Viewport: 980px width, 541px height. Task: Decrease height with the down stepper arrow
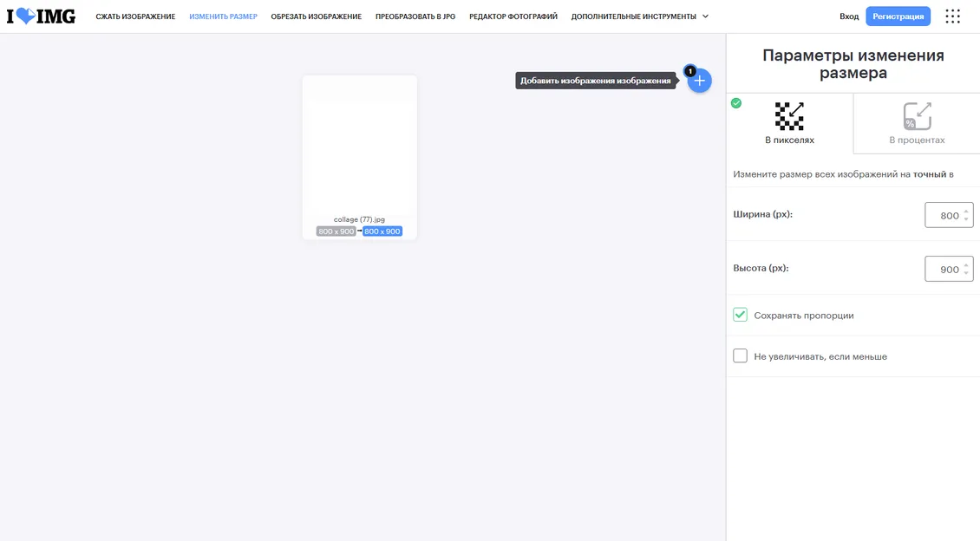coord(966,273)
